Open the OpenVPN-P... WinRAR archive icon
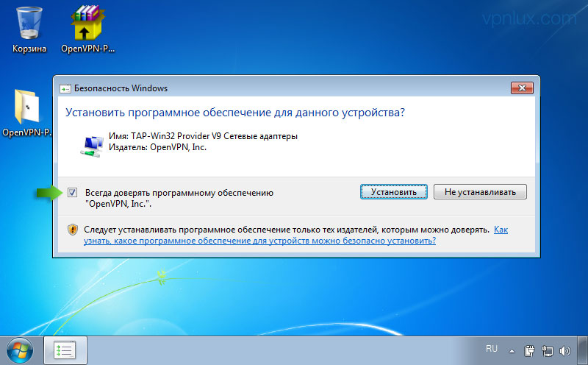 pyautogui.click(x=87, y=30)
